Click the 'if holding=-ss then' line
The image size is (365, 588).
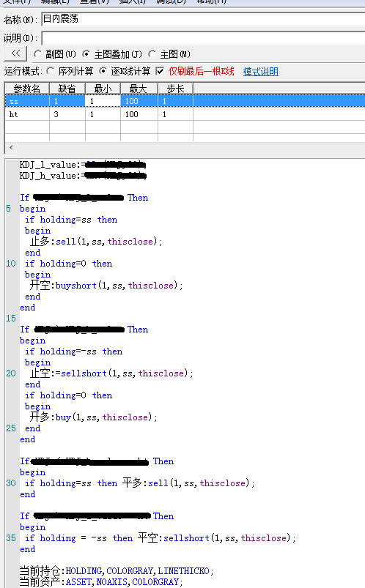pos(73,351)
